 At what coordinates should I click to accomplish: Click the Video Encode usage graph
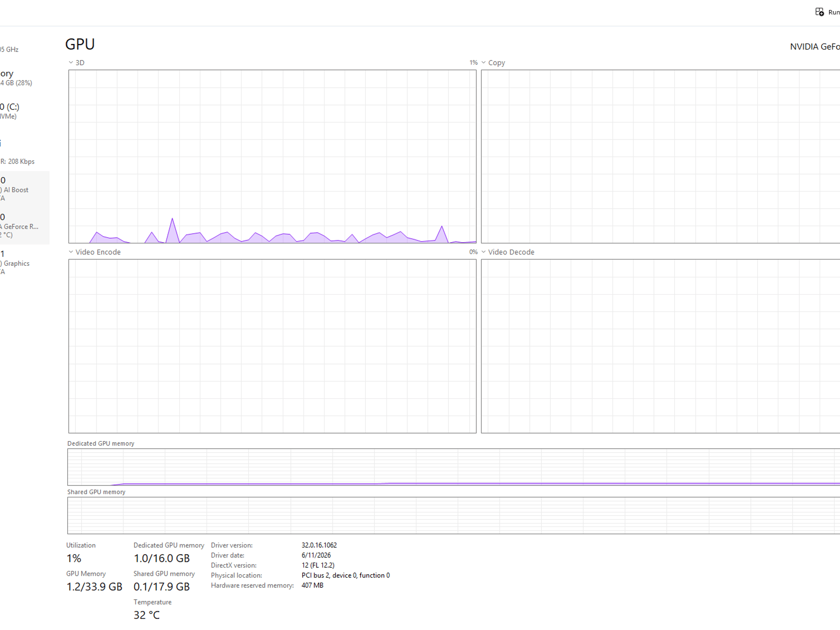click(272, 346)
